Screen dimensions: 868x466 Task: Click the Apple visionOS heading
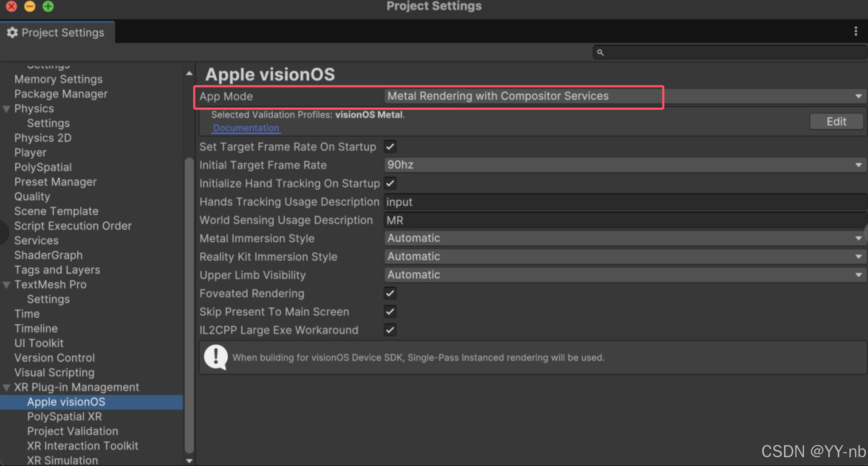coord(270,74)
